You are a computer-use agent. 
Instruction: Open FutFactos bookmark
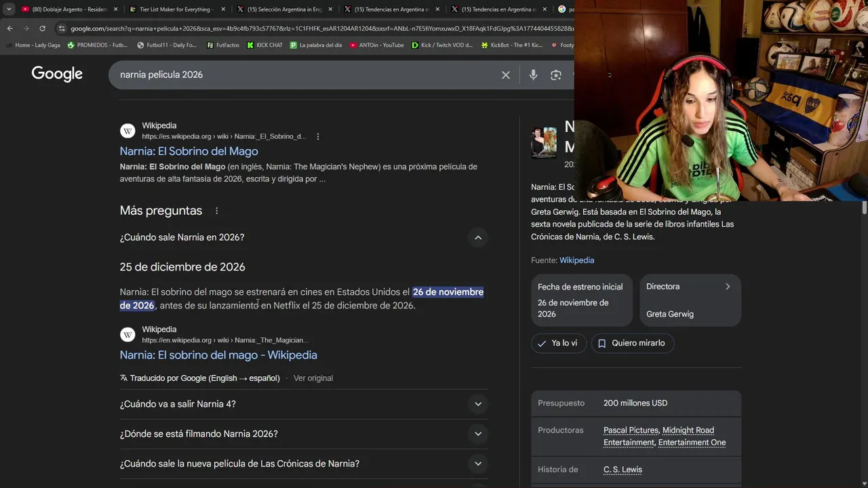(x=222, y=45)
